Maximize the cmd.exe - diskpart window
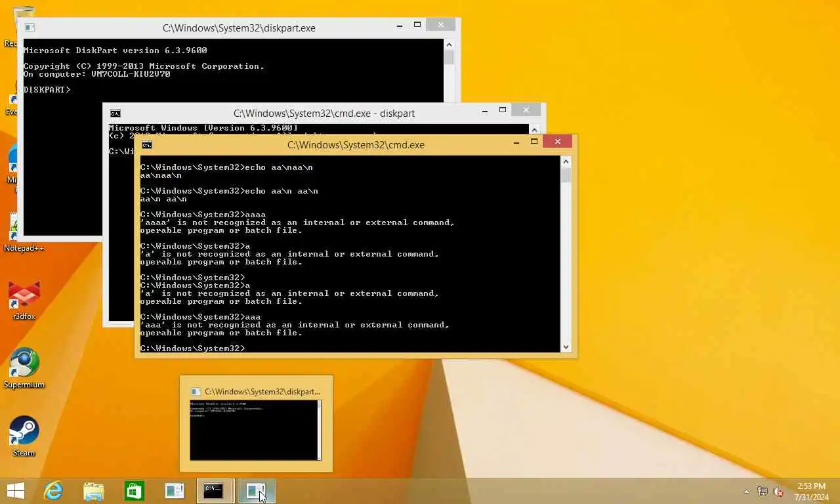The image size is (840, 504). point(503,110)
